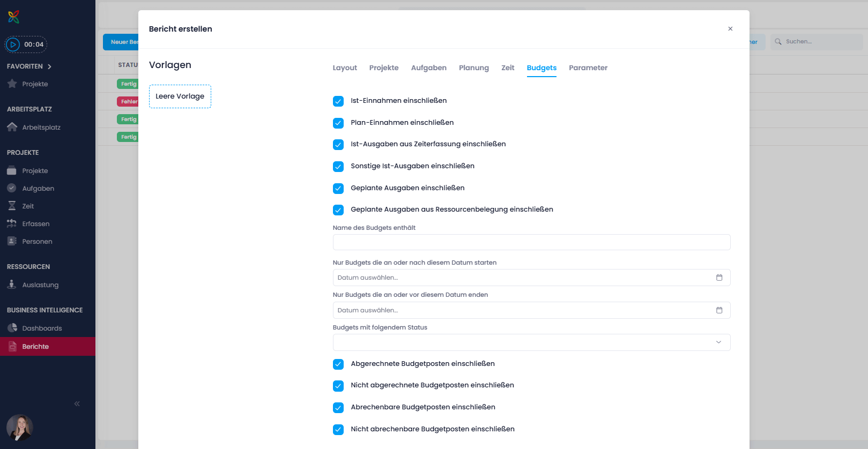
Task: Click the Suchen search field
Action: [x=817, y=42]
